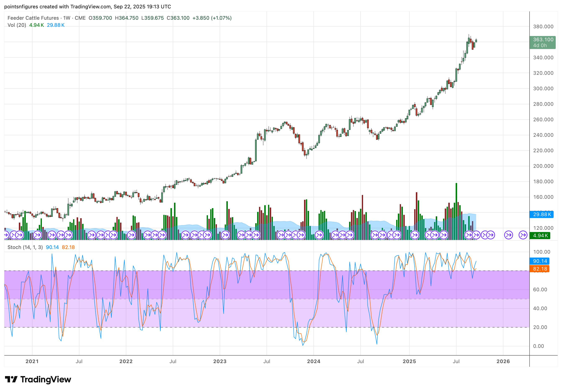
Task: Click rollover marker just right of 2026 gridline
Action: (x=508, y=235)
